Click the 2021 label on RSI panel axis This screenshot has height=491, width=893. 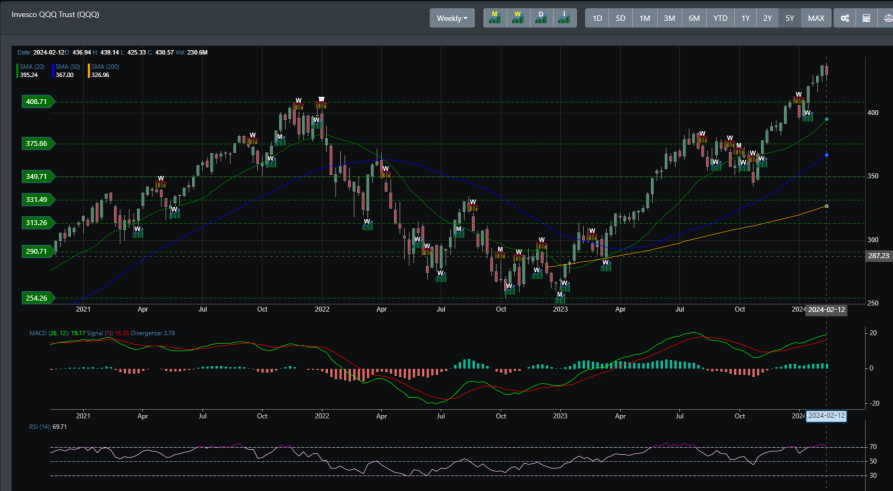83,416
